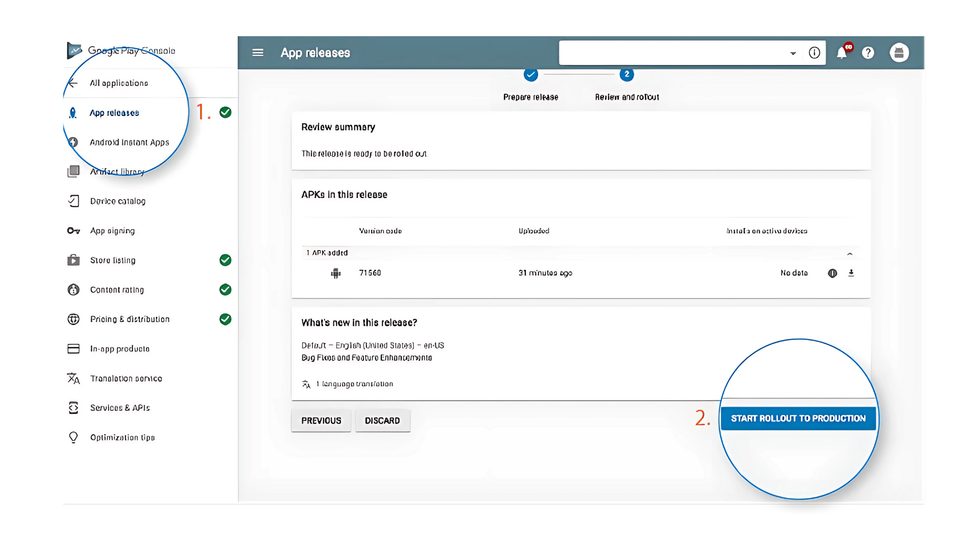This screenshot has width=980, height=551.
Task: Open the user account avatar
Action: (899, 53)
